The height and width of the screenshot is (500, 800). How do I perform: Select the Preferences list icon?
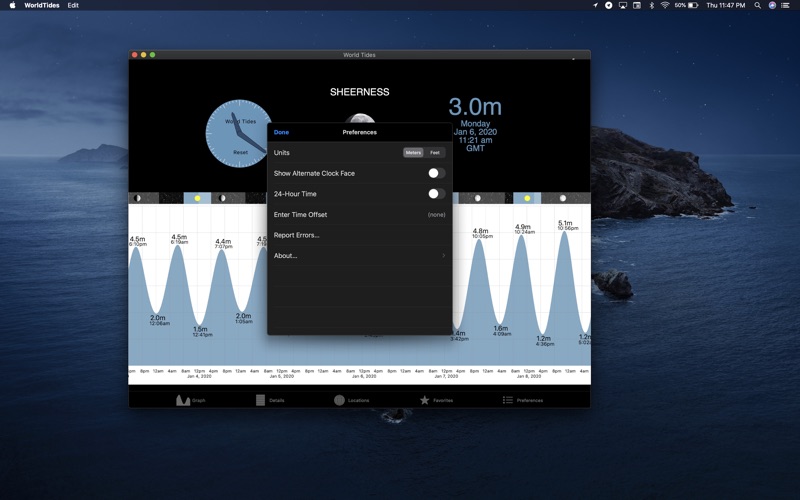tap(508, 400)
